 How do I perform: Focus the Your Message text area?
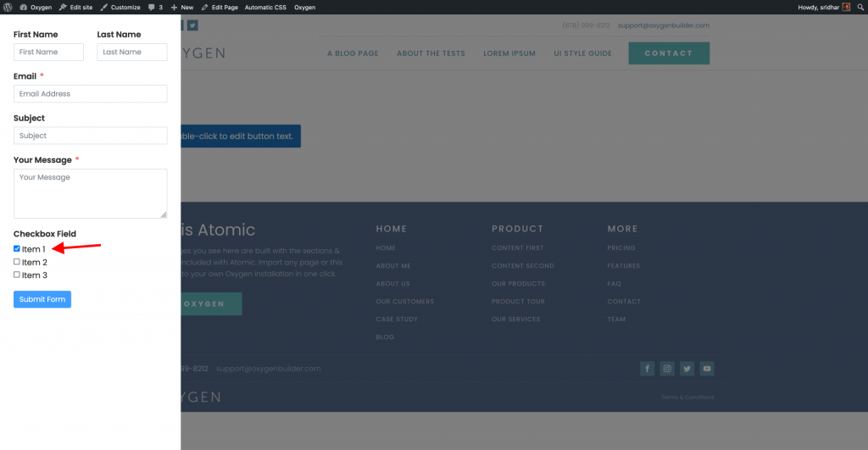(90, 193)
